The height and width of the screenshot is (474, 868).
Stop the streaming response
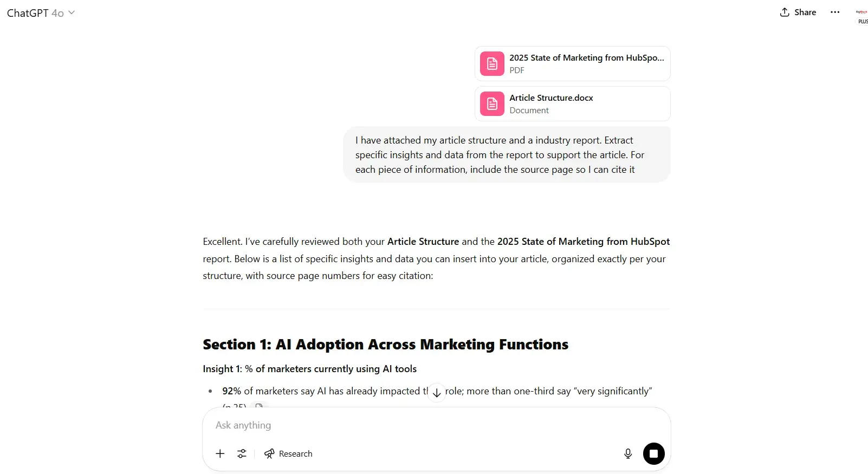tap(653, 453)
